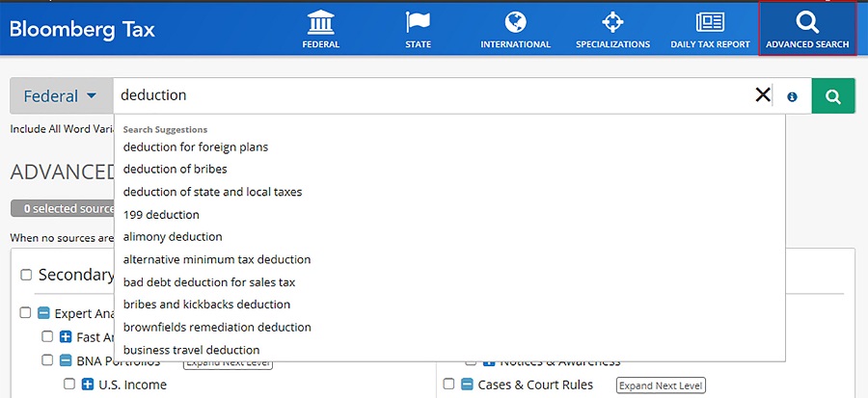Expand the U.S. Income node
This screenshot has height=398, width=868.
pos(88,385)
